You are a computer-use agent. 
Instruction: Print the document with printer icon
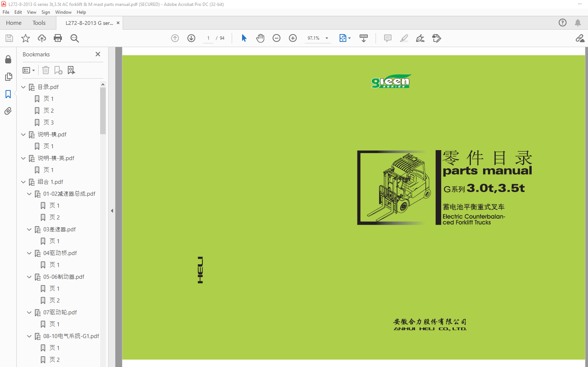[x=58, y=38]
